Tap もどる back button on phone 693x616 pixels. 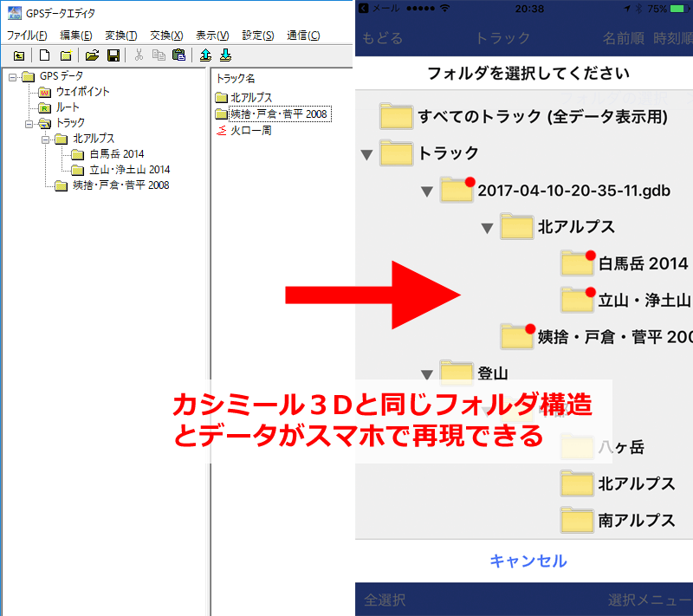click(382, 39)
